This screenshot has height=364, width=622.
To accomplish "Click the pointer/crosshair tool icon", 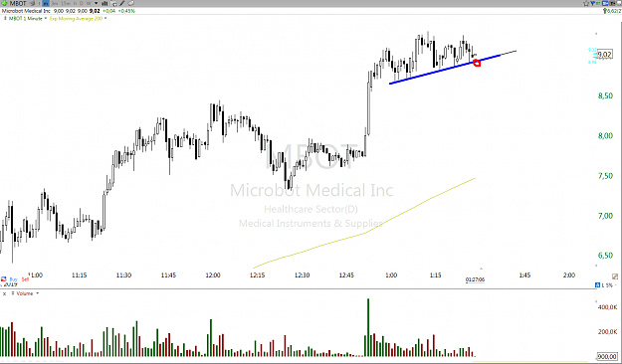I will click(113, 4).
